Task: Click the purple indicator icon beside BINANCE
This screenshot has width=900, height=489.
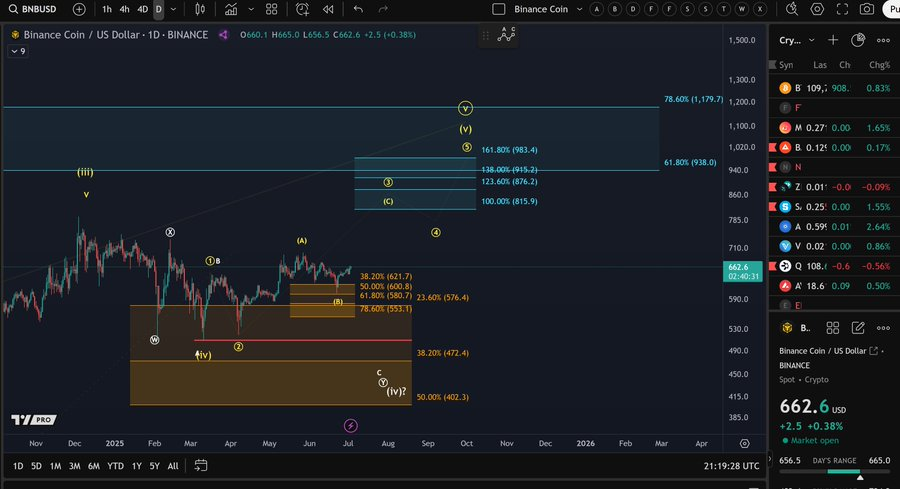Action: [x=223, y=35]
